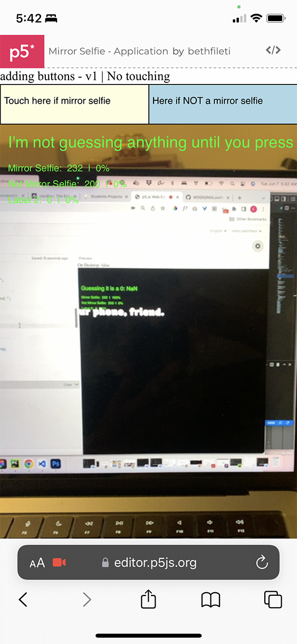Tap the p5* logo

pos(22,51)
